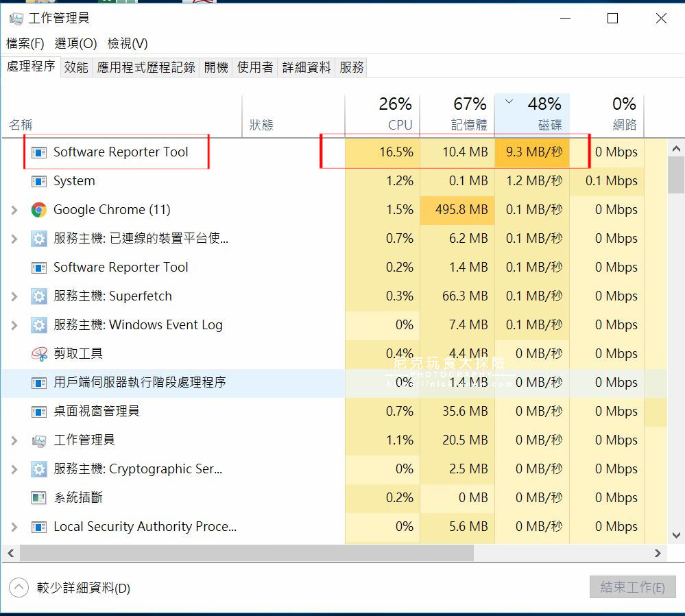Select the 系統插斷 process name
The height and width of the screenshot is (616, 685).
click(78, 498)
